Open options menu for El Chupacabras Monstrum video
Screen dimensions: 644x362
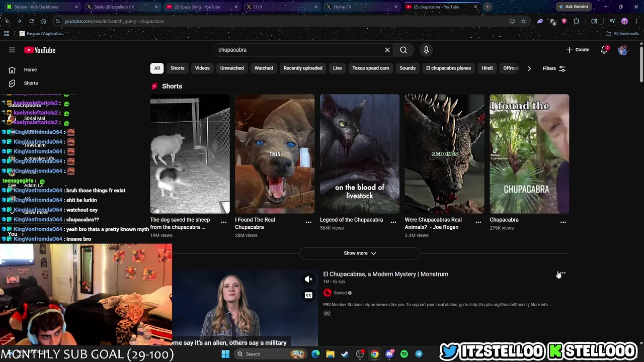[563, 274]
